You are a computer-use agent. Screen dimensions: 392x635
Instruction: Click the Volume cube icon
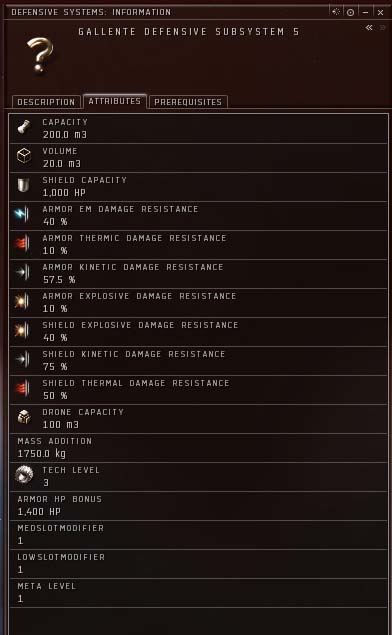(24, 156)
